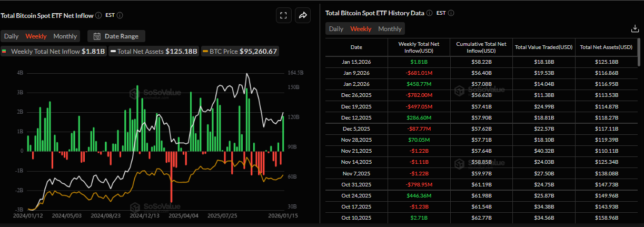The width and height of the screenshot is (644, 227).
Task: Toggle Total Net Assets line on chart
Action: click(154, 52)
